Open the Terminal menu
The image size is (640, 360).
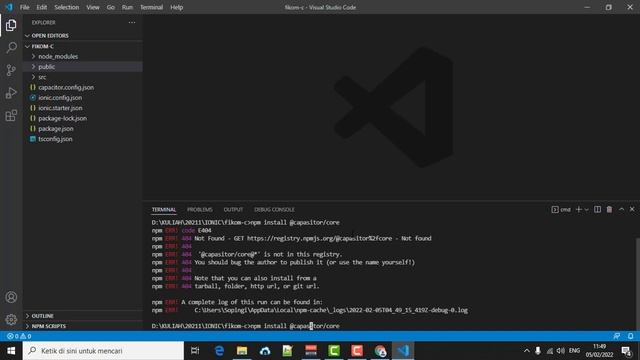151,7
